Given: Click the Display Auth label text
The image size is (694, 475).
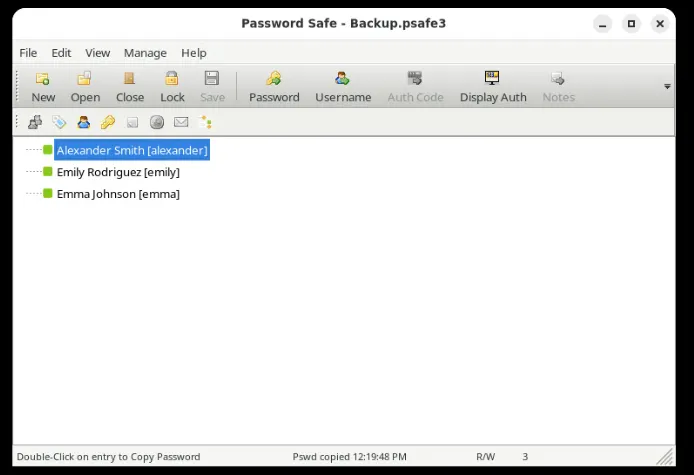Looking at the screenshot, I should tap(493, 97).
